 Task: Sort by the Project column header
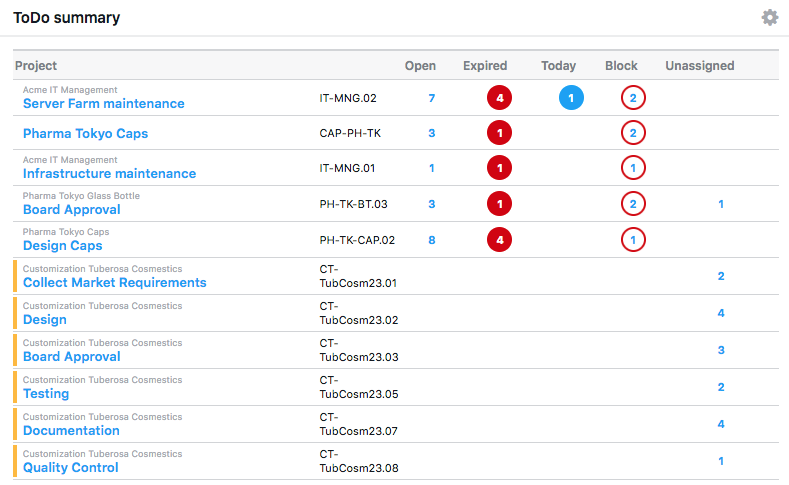(36, 66)
